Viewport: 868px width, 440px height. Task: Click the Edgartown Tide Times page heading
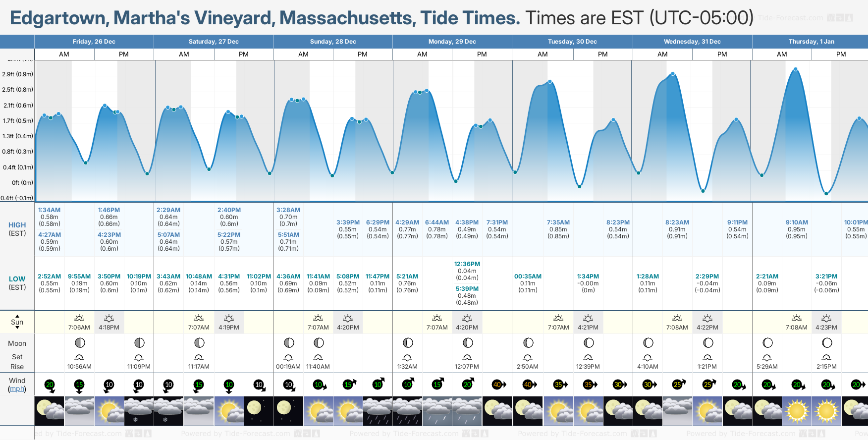(265, 18)
